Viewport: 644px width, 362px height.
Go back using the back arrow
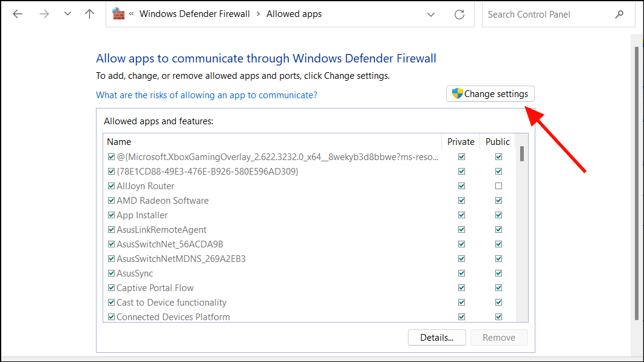(x=17, y=13)
